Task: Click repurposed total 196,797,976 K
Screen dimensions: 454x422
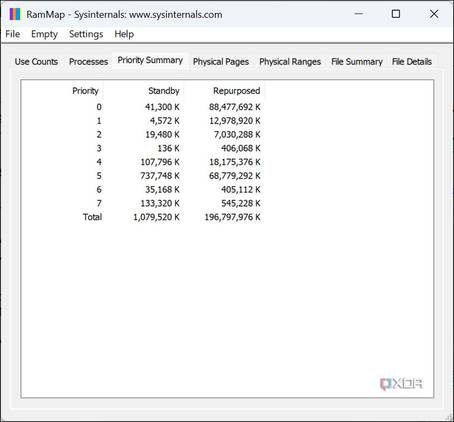Action: [x=232, y=217]
